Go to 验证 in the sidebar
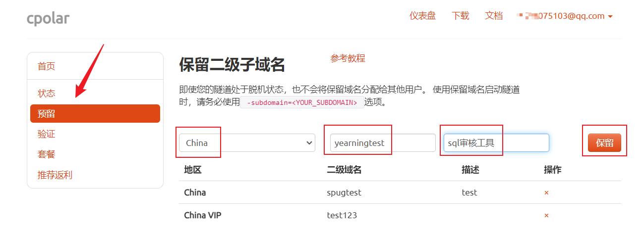The height and width of the screenshot is (236, 644). point(47,134)
